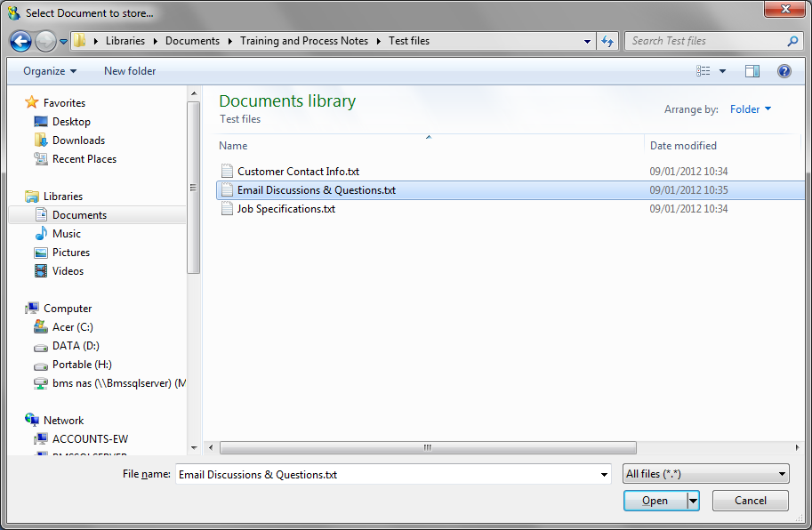Open Acer (C:) drive
Screen dimensions: 812x530
pos(73,327)
